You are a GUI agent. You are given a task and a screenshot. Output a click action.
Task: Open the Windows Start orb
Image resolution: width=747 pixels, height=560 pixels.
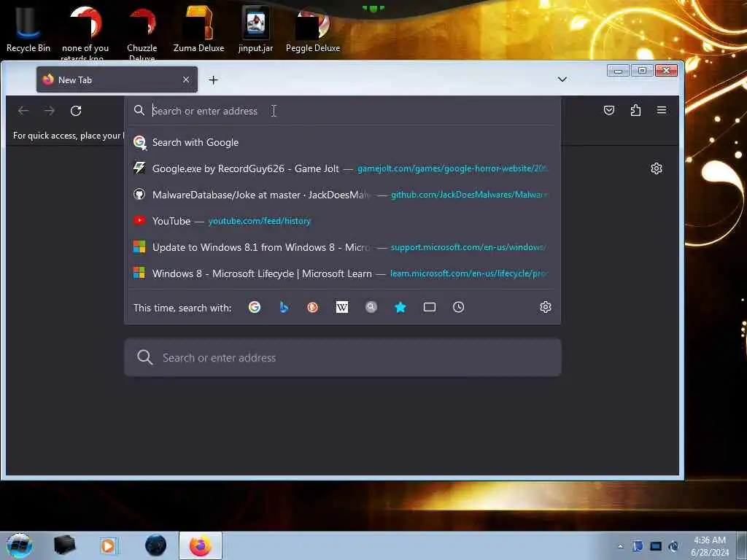click(x=20, y=545)
